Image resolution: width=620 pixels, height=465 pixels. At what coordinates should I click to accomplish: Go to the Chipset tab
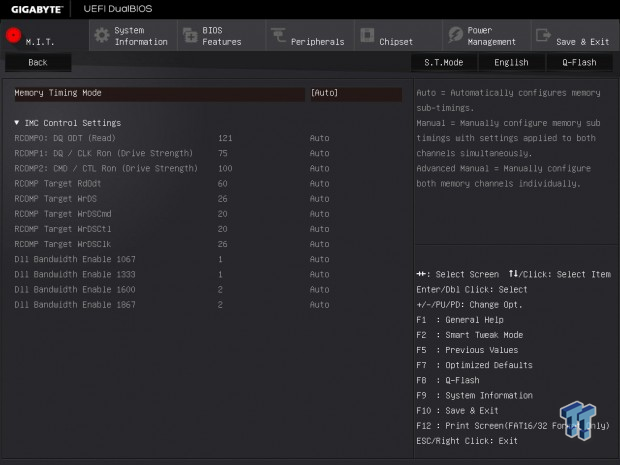(398, 36)
